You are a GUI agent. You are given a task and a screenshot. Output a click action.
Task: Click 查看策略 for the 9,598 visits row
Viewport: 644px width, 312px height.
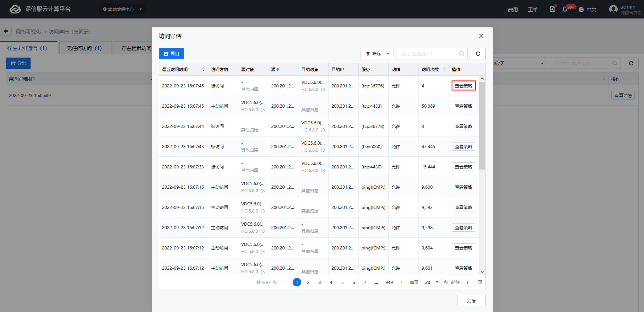click(464, 227)
